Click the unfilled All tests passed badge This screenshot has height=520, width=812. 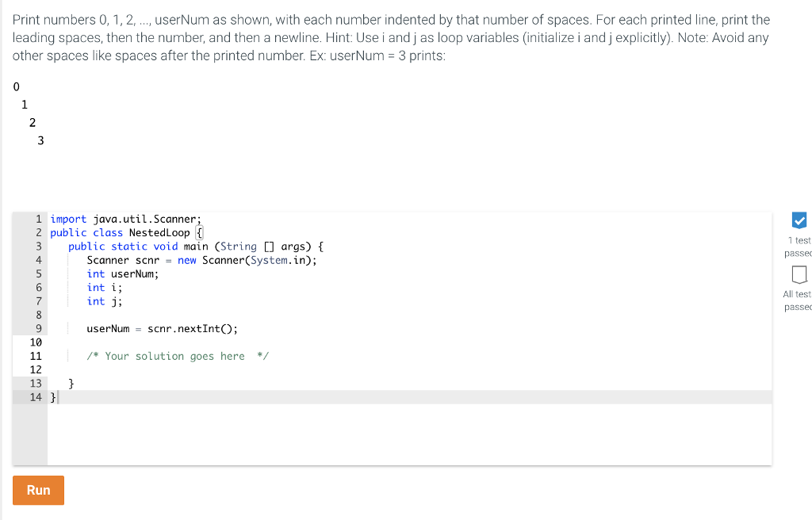click(798, 275)
